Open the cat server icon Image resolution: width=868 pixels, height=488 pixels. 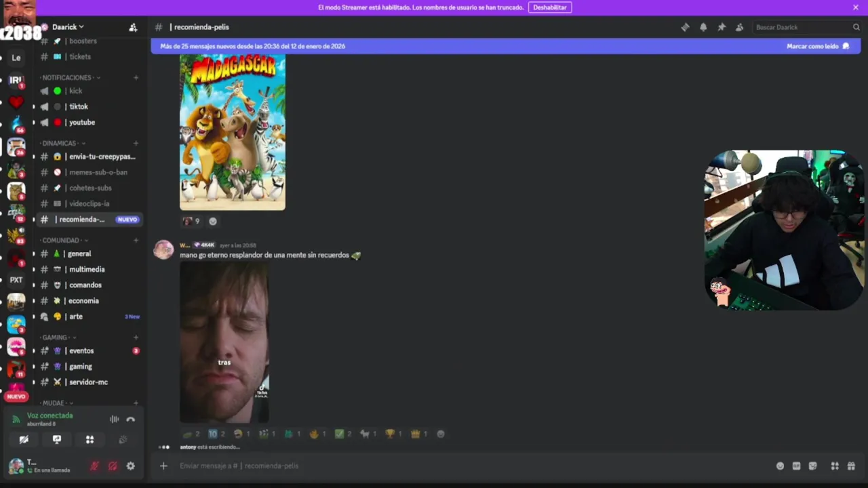[16, 191]
